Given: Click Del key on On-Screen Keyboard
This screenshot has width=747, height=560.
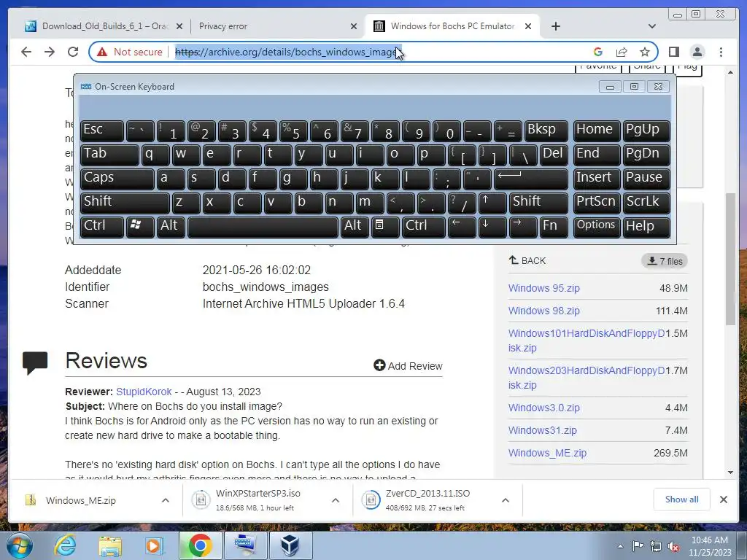Looking at the screenshot, I should 554,155.
